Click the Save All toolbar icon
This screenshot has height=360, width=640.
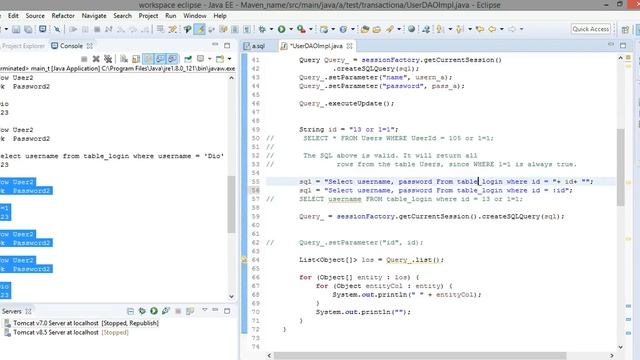28,29
